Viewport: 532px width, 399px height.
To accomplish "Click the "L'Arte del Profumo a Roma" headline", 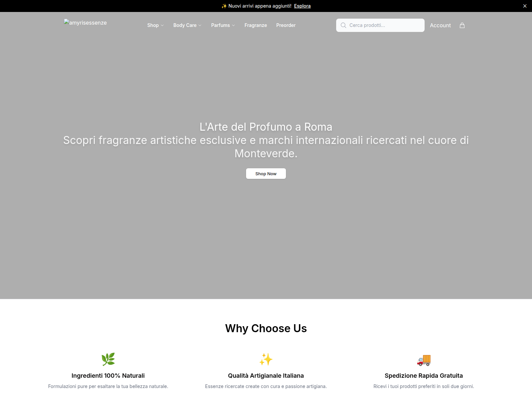I will (266, 127).
